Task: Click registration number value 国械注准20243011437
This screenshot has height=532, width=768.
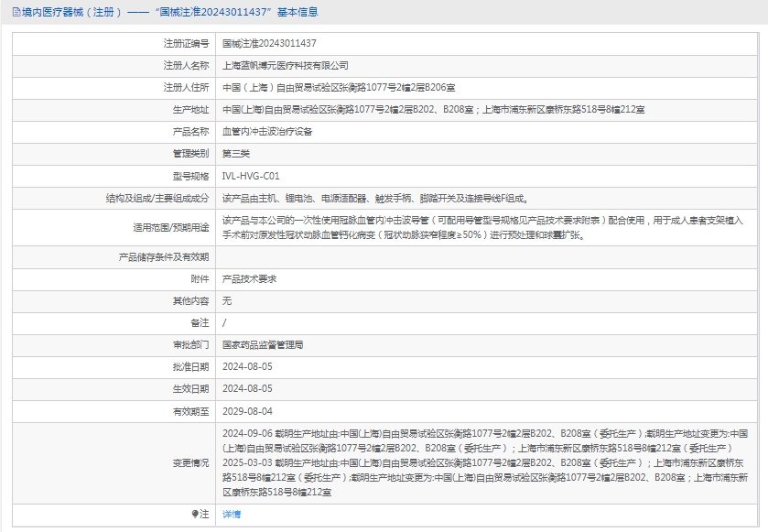Action: point(269,43)
